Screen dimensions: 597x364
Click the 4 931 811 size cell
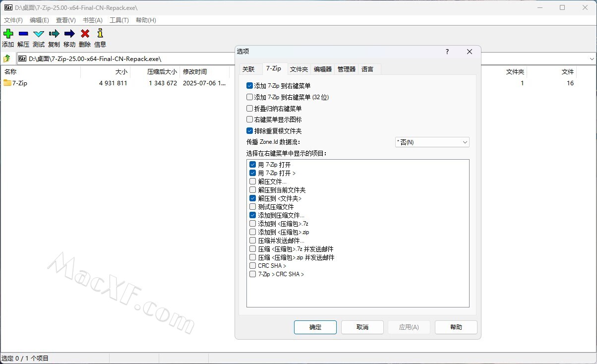113,83
